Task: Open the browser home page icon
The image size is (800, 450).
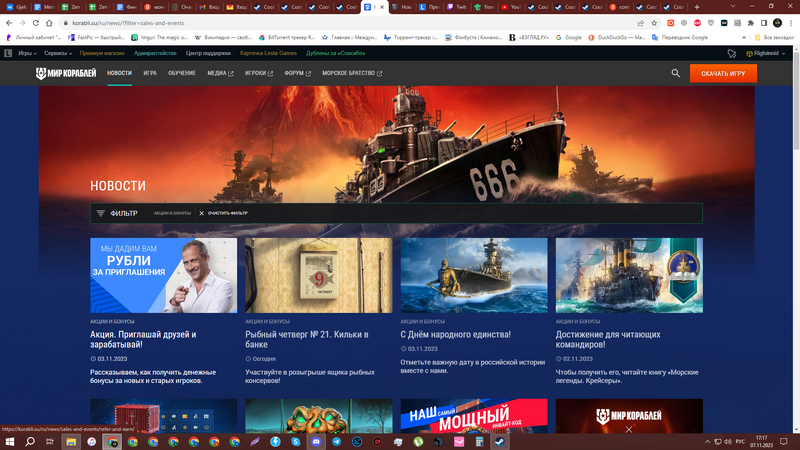Action: 49,23
